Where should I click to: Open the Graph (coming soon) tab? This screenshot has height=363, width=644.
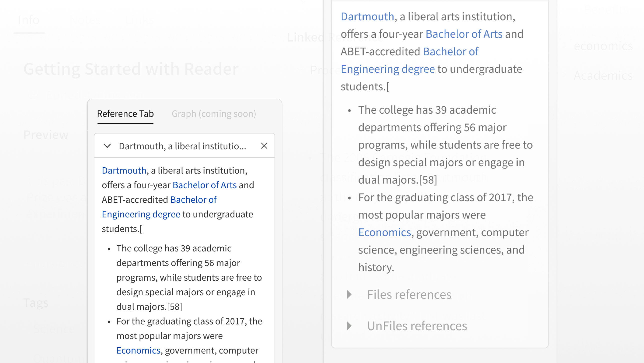[214, 114]
